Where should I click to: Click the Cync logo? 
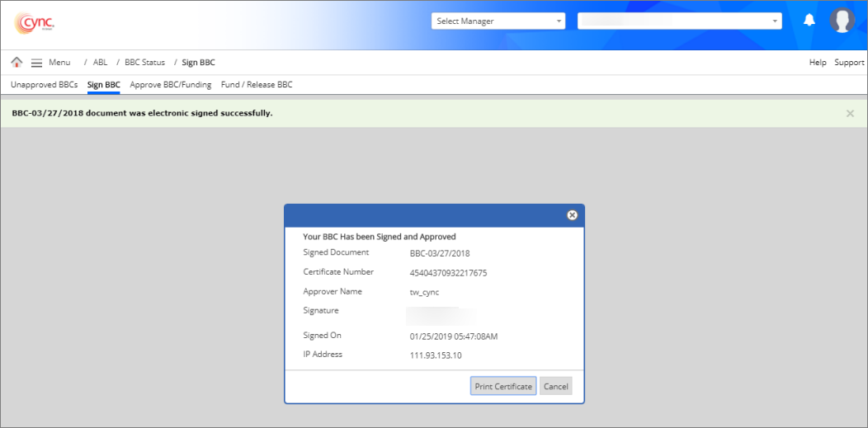[35, 22]
